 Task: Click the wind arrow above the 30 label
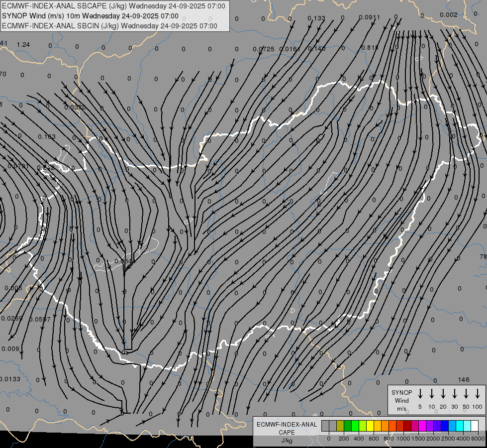tap(454, 394)
